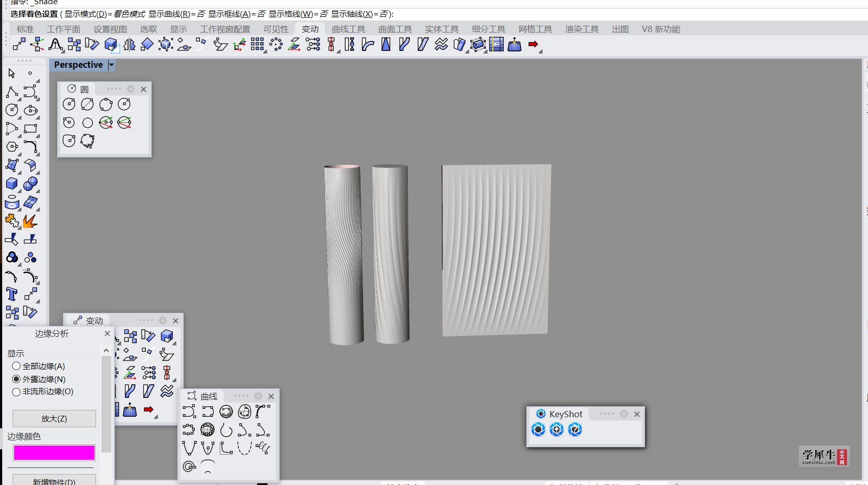
Task: Select the leftmost twisted cylinder in viewport
Action: (344, 255)
